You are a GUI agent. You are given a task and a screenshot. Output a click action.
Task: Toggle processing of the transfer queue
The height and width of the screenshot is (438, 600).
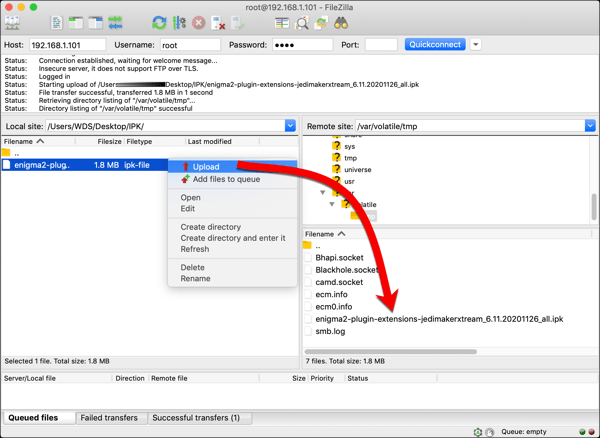click(179, 22)
